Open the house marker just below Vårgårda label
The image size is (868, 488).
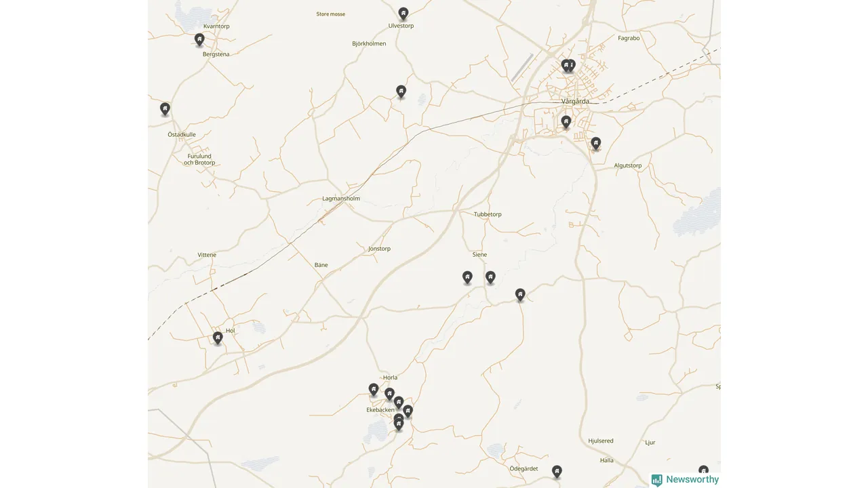pos(566,122)
